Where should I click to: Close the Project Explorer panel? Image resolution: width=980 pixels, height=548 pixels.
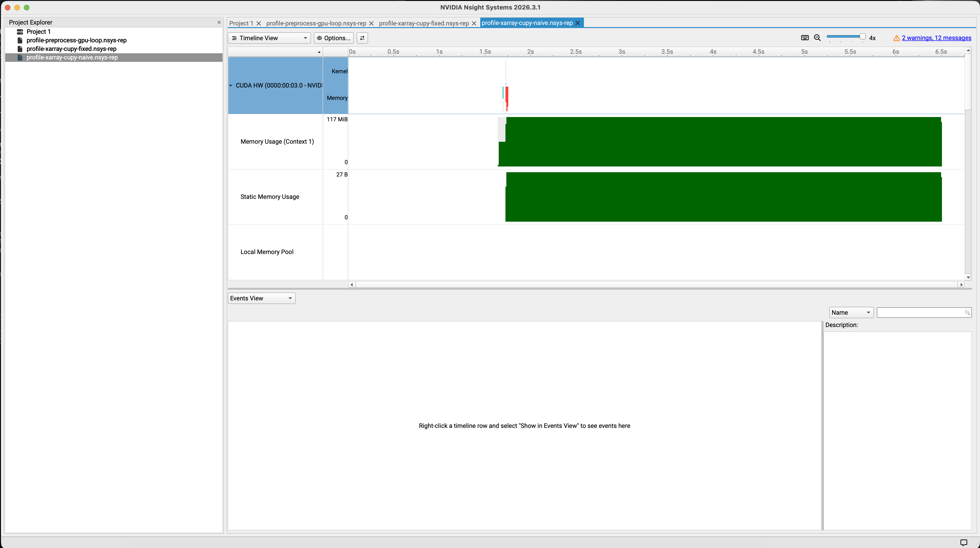219,22
